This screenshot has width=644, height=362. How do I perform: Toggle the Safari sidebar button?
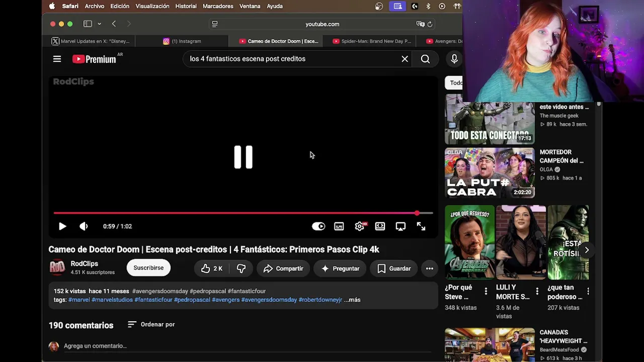pyautogui.click(x=88, y=24)
